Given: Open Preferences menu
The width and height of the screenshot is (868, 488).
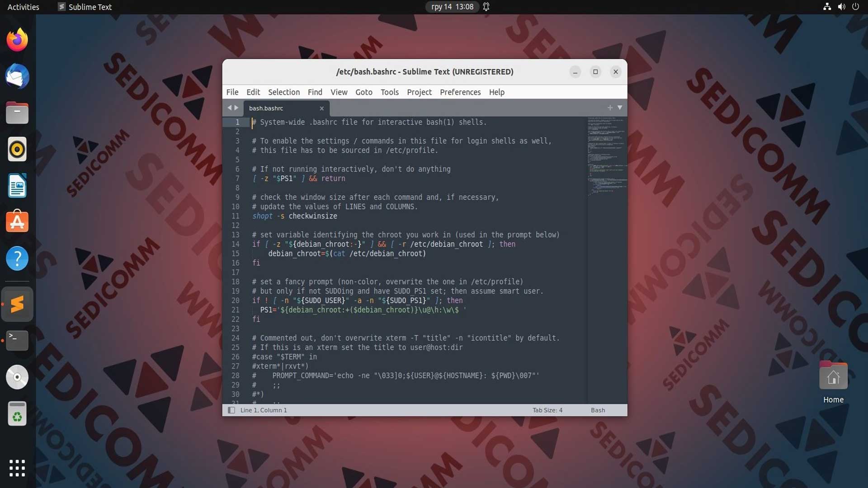Looking at the screenshot, I should [x=460, y=92].
